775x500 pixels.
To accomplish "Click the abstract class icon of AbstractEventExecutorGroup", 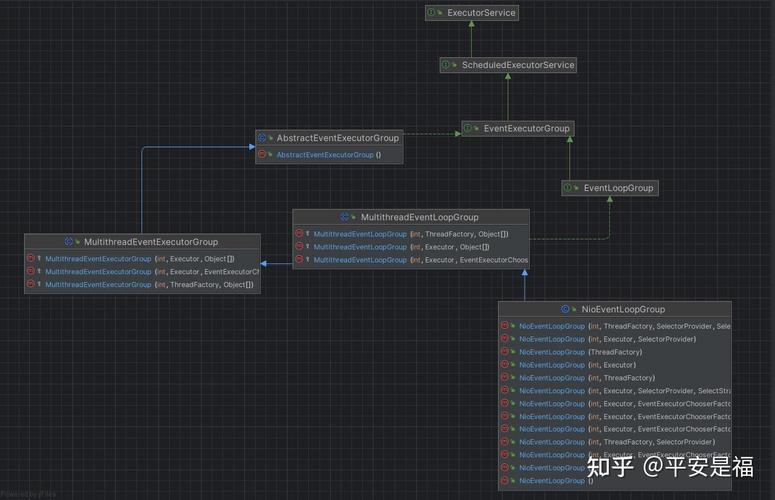I will [x=262, y=138].
